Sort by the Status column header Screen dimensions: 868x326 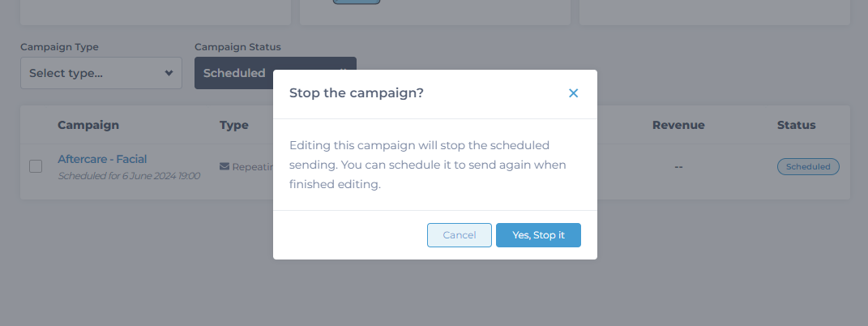coord(796,125)
